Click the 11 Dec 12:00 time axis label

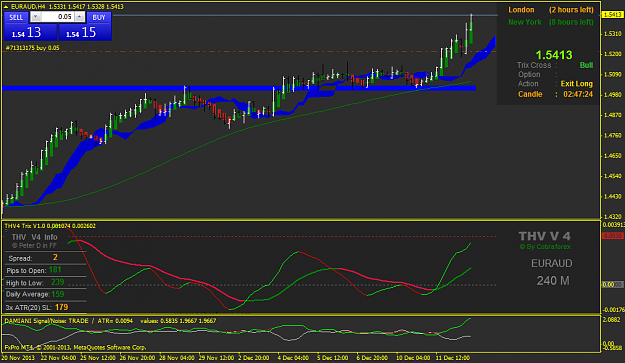pyautogui.click(x=452, y=358)
